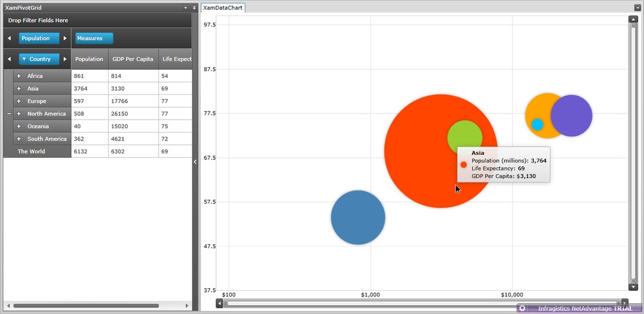Click the Measures field button
This screenshot has height=314, width=644.
click(x=94, y=39)
